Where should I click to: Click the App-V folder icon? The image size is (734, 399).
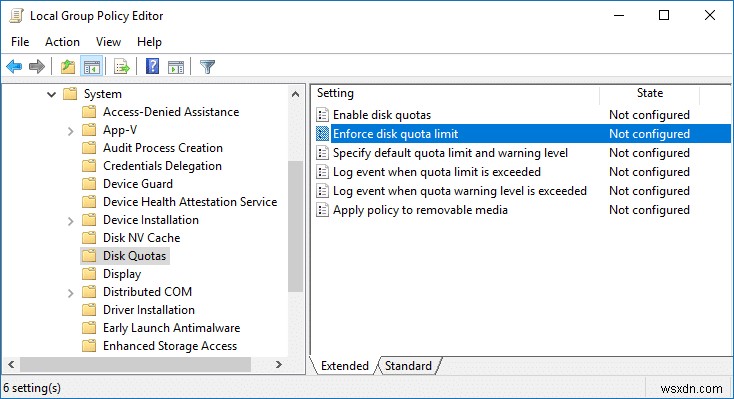(89, 130)
